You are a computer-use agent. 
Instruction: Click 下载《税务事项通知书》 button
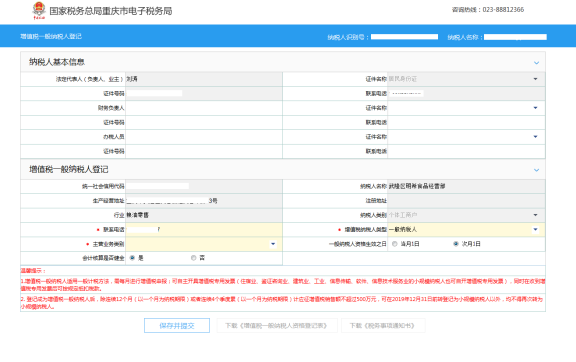(x=383, y=326)
